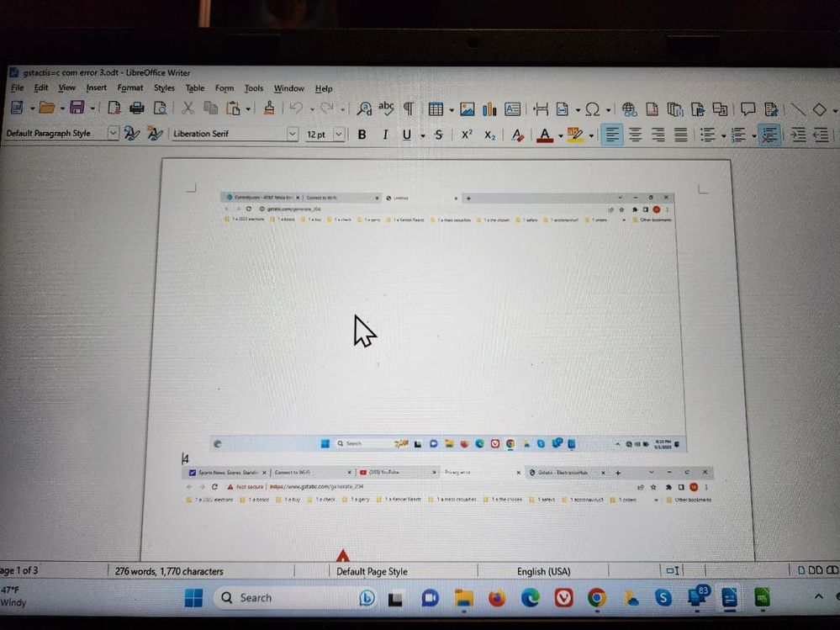Image resolution: width=840 pixels, height=630 pixels.
Task: Open the File menu
Action: 17,87
